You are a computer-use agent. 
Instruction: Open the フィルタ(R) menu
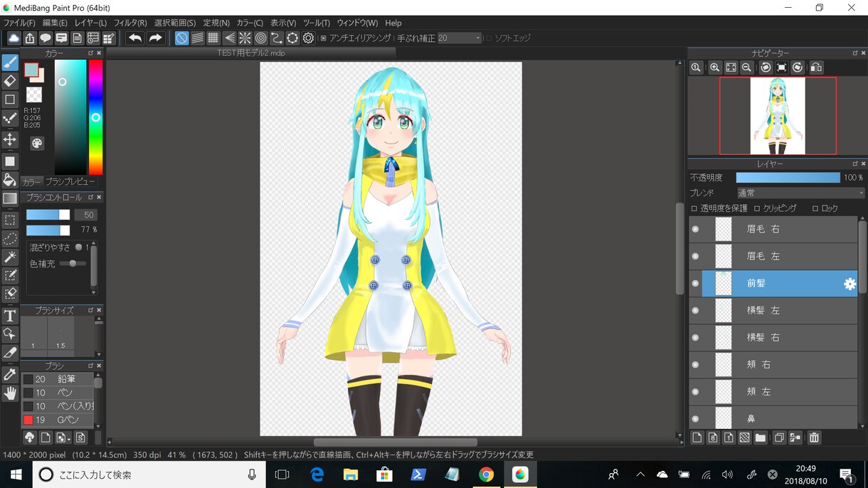(x=130, y=23)
